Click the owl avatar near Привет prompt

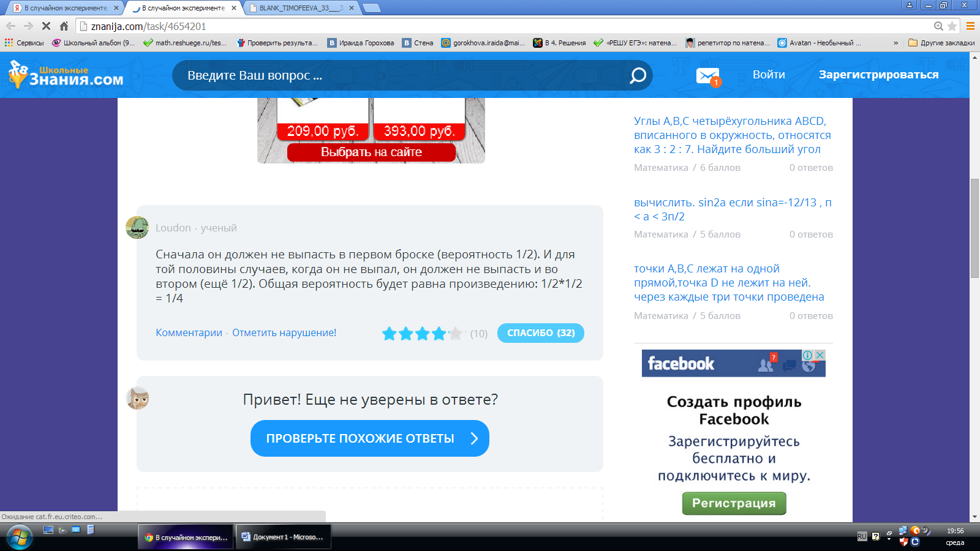[137, 398]
